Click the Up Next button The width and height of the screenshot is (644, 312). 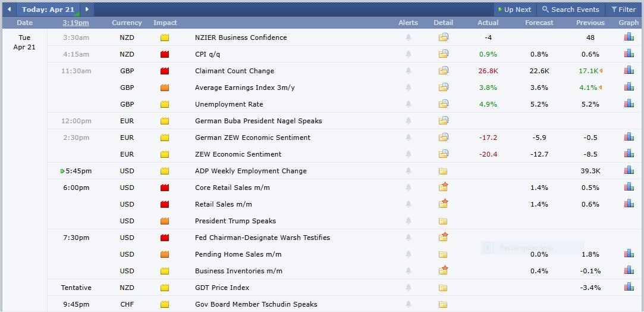point(514,10)
